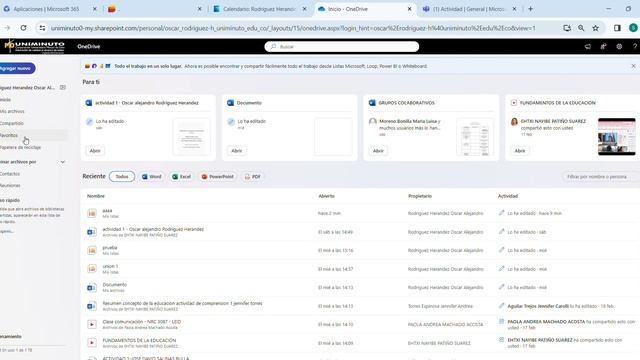This screenshot has height=360, width=640.
Task: Open 'Contactos' in the sidebar
Action: tap(10, 174)
